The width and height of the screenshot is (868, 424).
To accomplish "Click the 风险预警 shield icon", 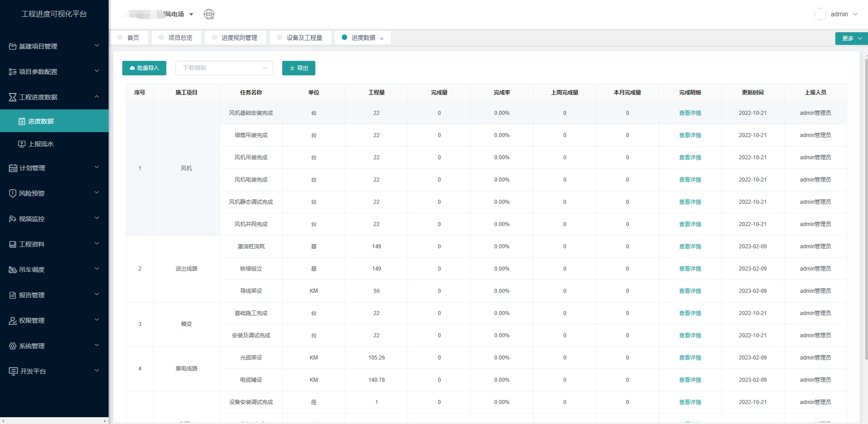I will (13, 193).
